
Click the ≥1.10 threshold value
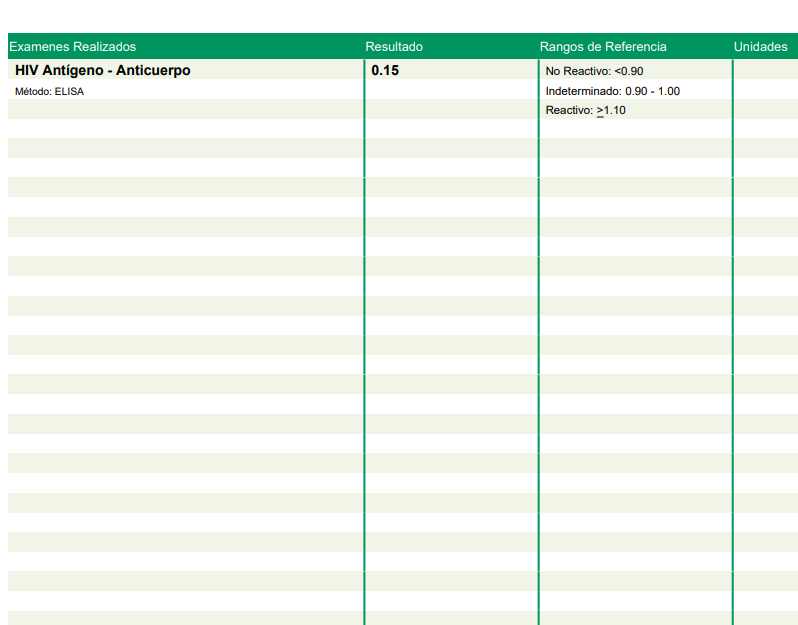[x=611, y=110]
